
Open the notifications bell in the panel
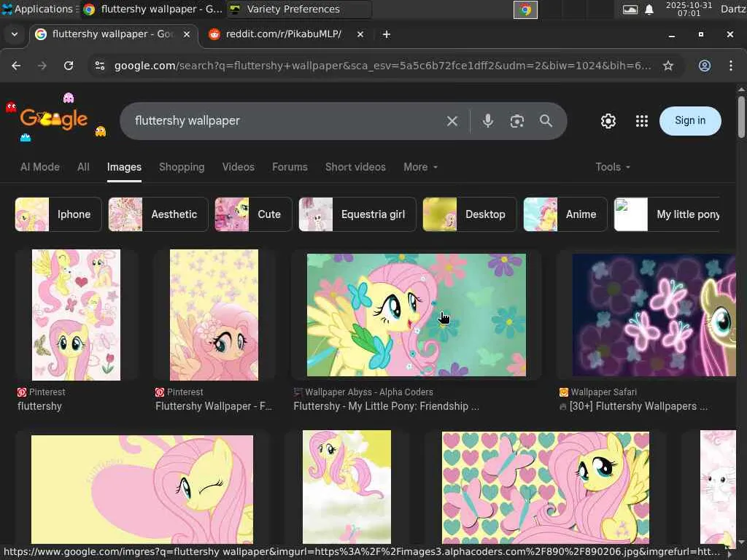tap(649, 9)
